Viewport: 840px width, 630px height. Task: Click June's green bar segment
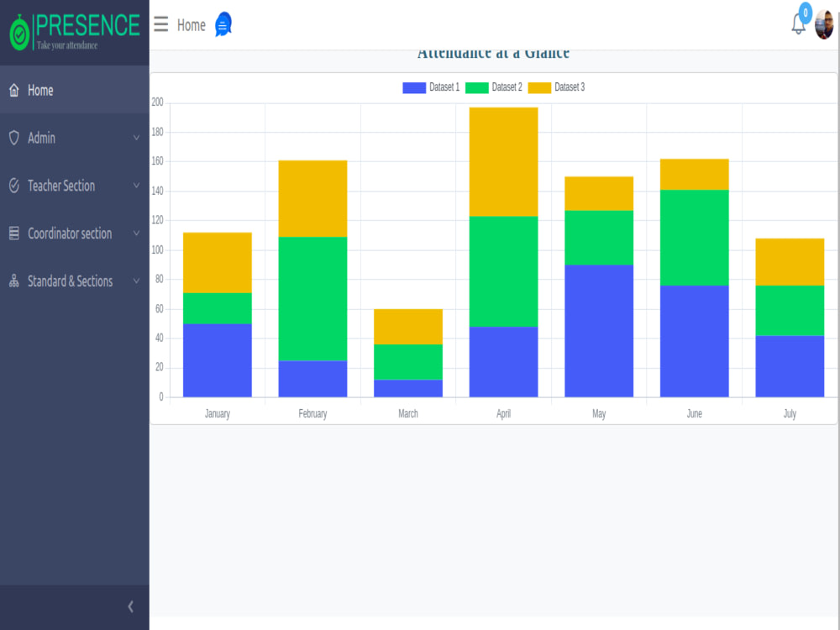(695, 238)
